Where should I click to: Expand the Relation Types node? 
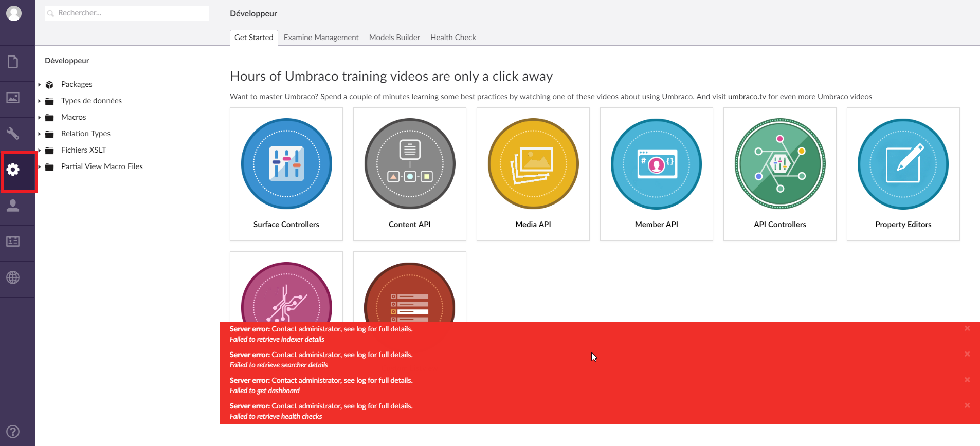[40, 134]
